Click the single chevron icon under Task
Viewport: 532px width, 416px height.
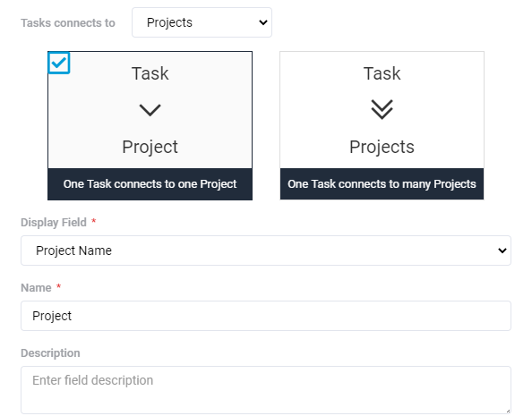[x=150, y=110]
